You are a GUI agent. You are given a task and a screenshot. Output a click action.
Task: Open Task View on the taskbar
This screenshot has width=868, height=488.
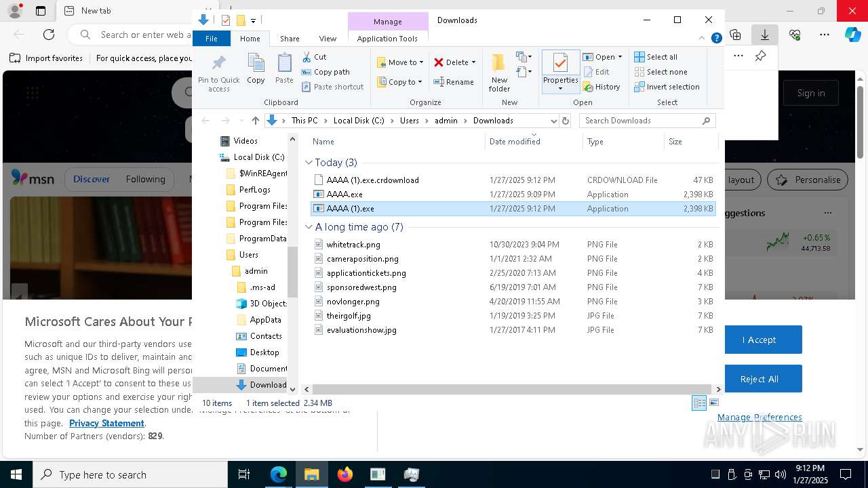click(244, 474)
